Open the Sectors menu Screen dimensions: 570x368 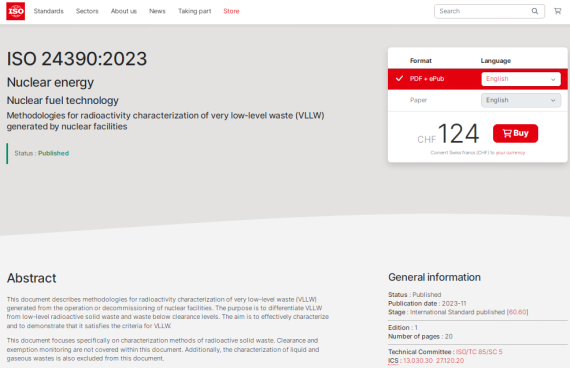87,11
